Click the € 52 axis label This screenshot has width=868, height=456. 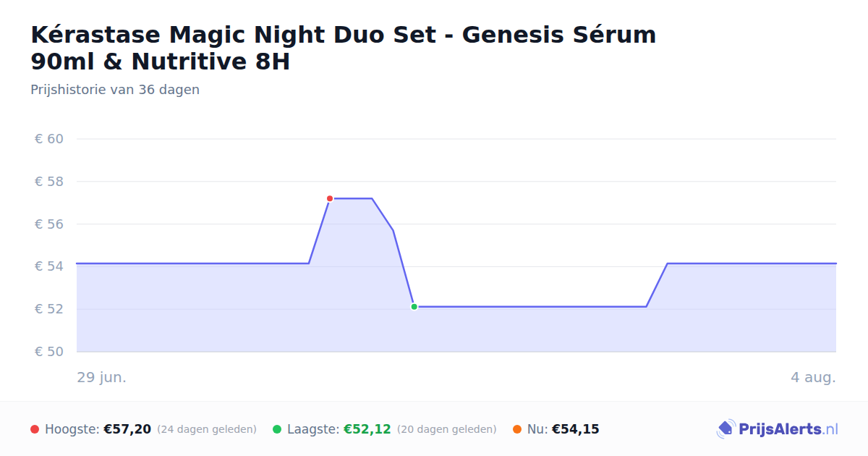[x=49, y=309]
